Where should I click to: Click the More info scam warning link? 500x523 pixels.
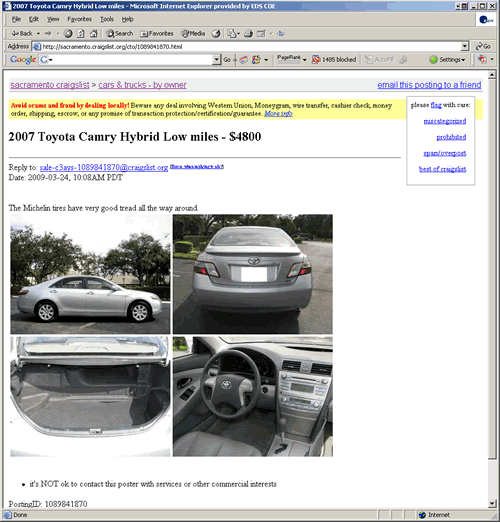pos(278,114)
